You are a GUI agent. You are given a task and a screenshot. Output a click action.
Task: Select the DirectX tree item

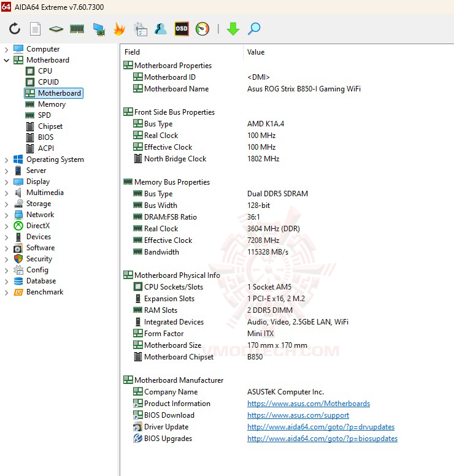pos(38,226)
